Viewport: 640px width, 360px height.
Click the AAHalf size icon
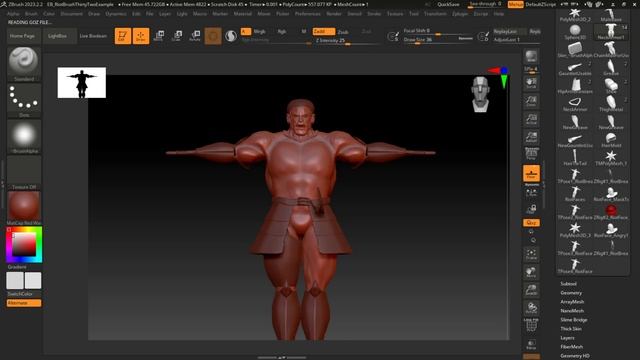pyautogui.click(x=531, y=137)
